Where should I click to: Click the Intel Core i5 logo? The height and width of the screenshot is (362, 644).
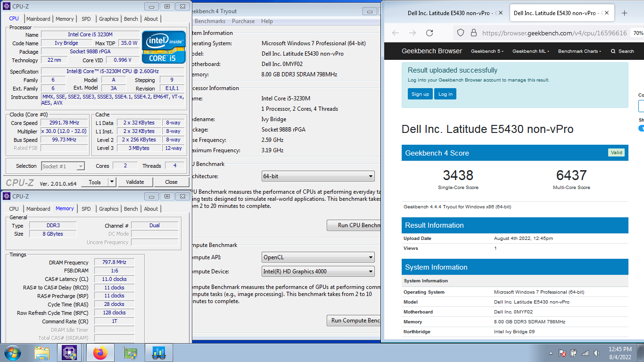point(164,47)
